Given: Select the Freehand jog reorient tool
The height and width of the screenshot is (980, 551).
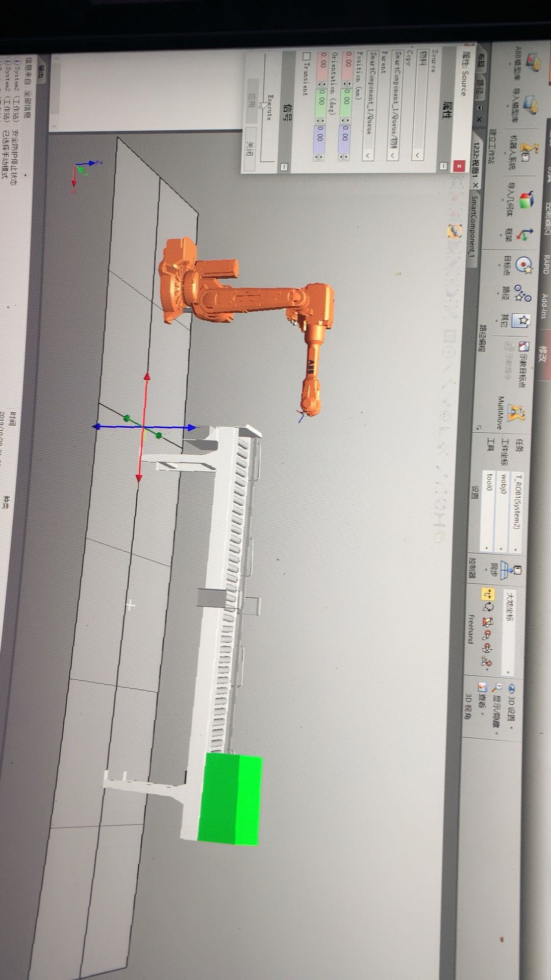Looking at the screenshot, I should tap(487, 648).
